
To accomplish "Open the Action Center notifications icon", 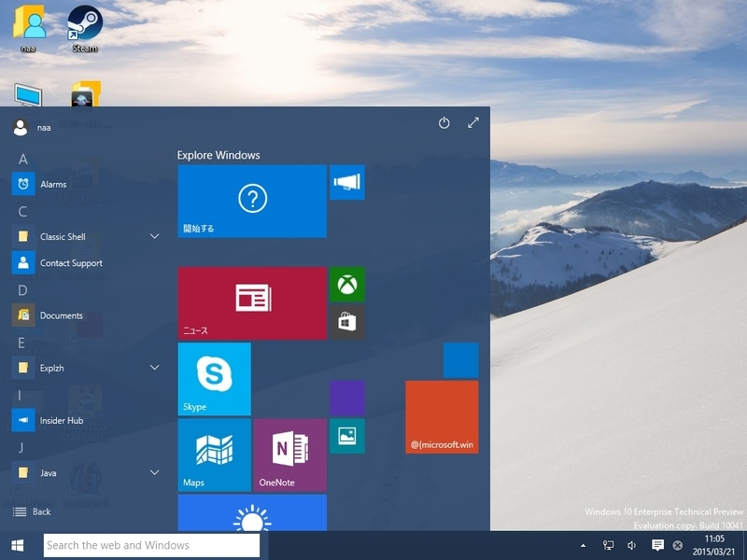I will [x=657, y=545].
